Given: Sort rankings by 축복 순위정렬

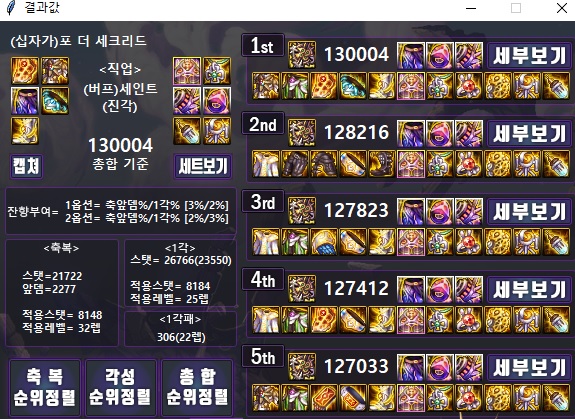Looking at the screenshot, I should (x=45, y=387).
